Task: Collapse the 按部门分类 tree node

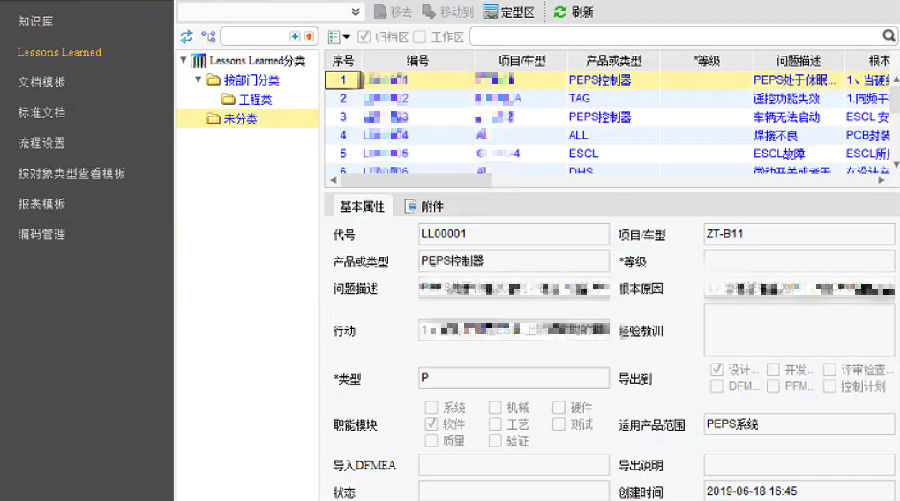Action: click(x=198, y=80)
